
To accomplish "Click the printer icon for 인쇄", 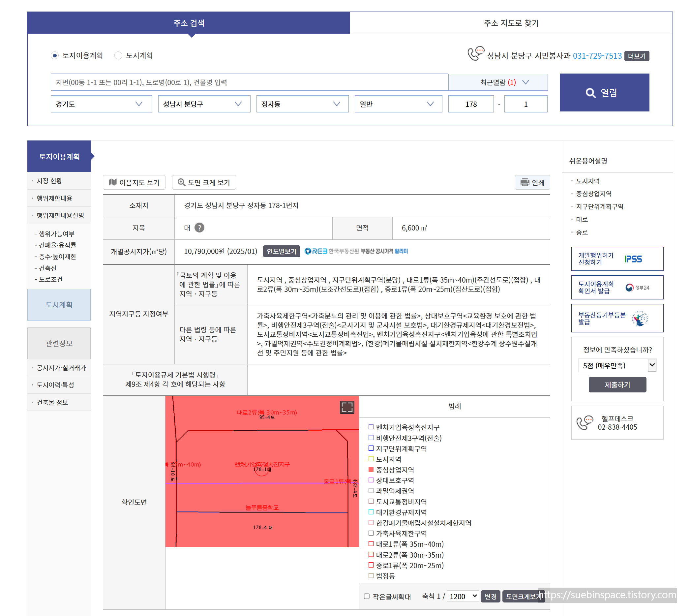I will point(525,182).
